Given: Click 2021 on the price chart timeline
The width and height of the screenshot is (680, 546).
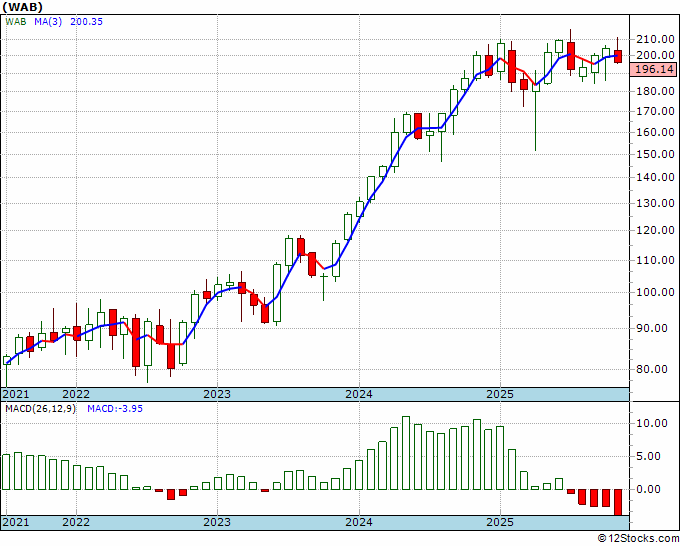Looking at the screenshot, I should tap(16, 394).
